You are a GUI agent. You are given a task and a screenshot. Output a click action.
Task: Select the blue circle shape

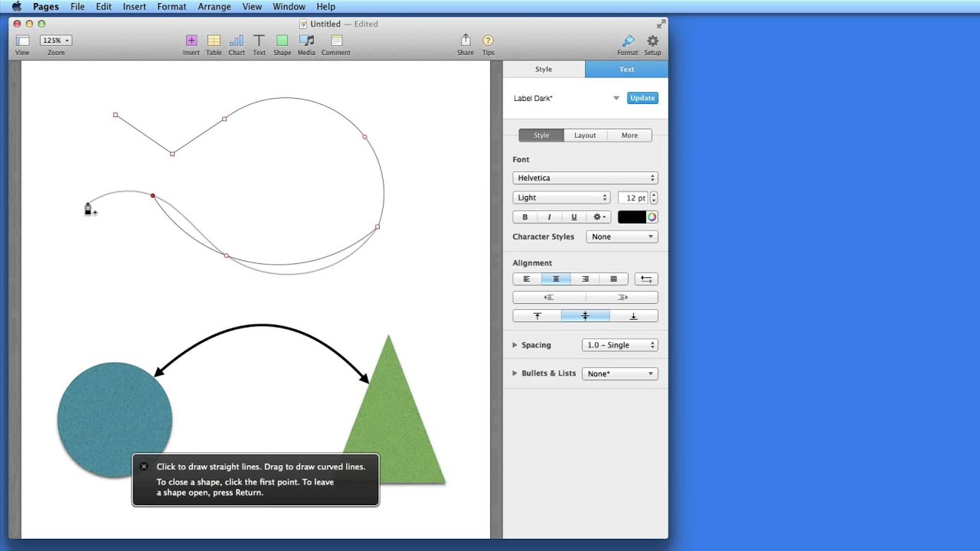[x=115, y=420]
